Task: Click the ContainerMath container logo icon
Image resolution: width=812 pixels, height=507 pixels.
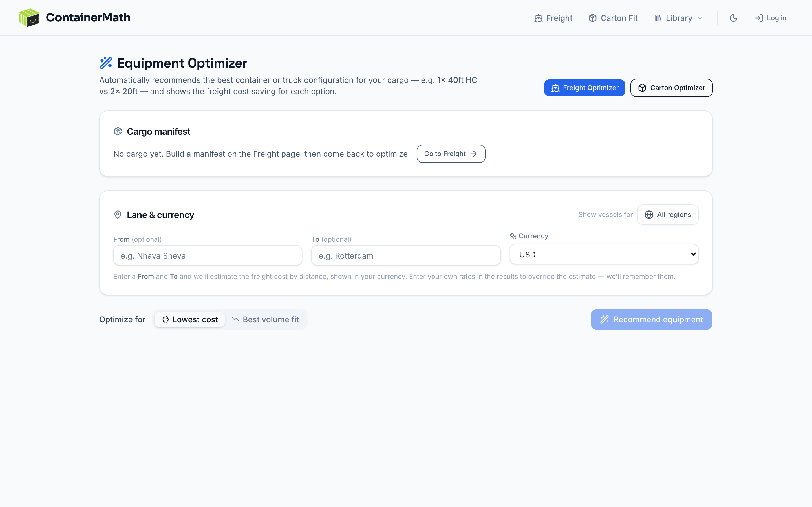Action: pos(29,18)
